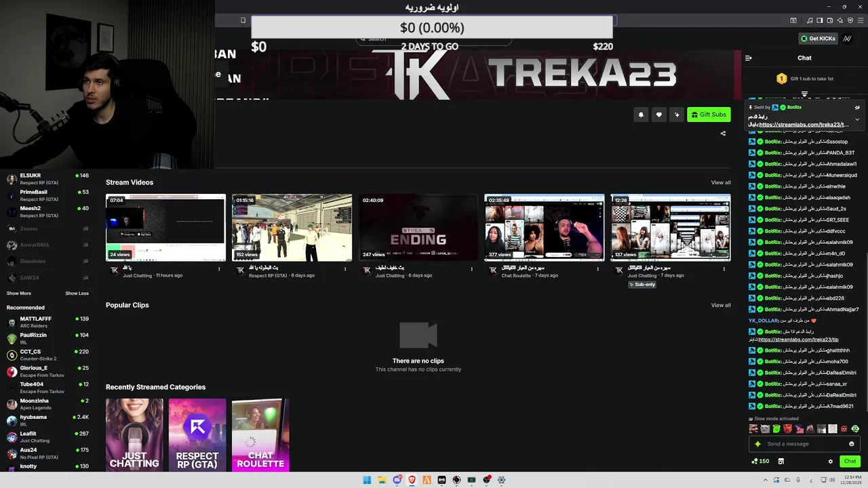Viewport: 868px width, 488px height.
Task: Open the chat shop icon
Action: tap(781, 462)
